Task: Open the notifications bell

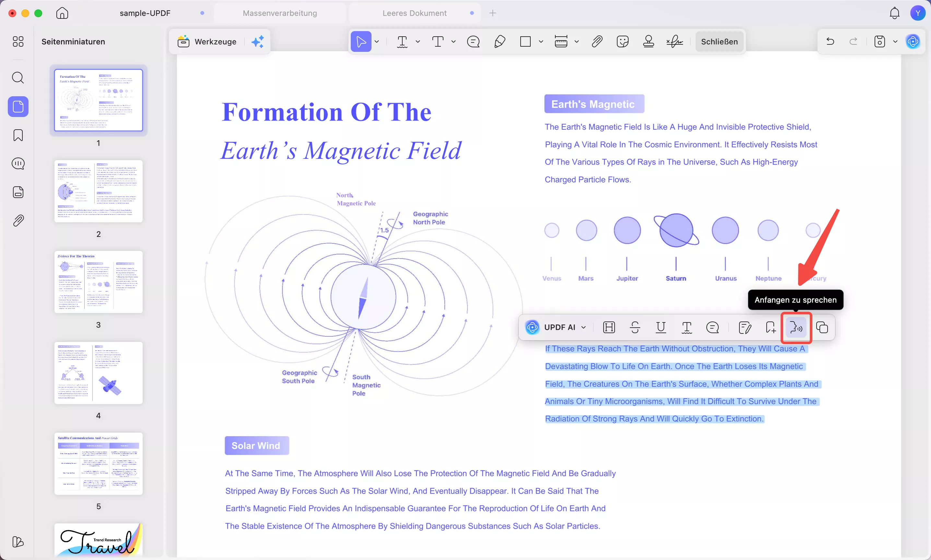Action: tap(894, 13)
